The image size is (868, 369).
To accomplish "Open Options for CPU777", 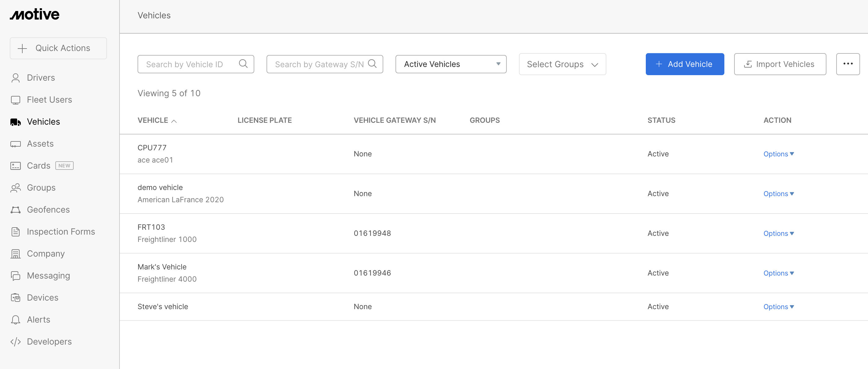I will click(778, 154).
